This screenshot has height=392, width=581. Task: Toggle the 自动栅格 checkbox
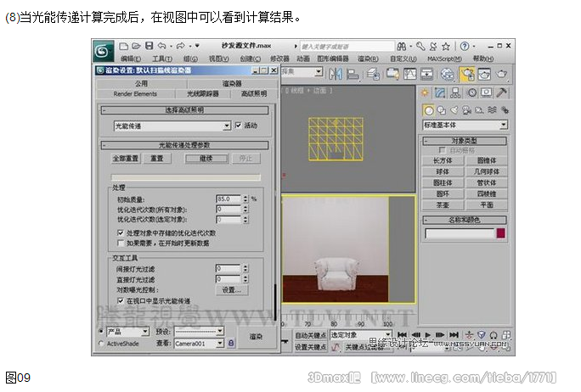pyautogui.click(x=442, y=150)
